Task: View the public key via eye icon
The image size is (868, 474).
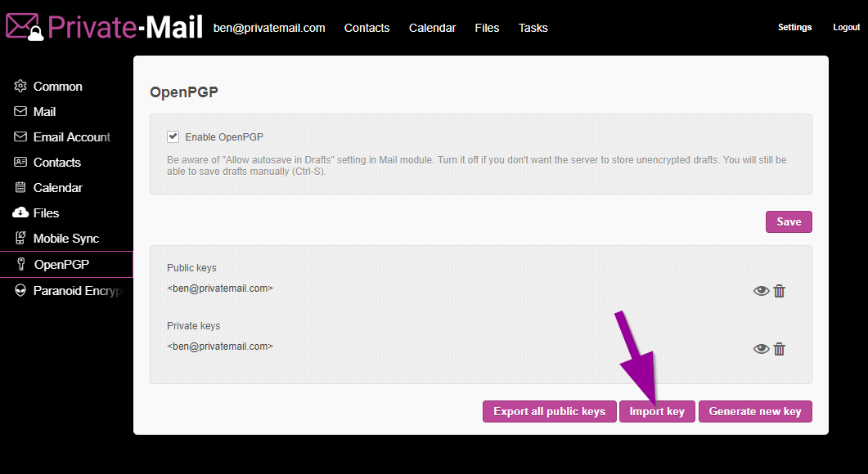Action: tap(761, 291)
